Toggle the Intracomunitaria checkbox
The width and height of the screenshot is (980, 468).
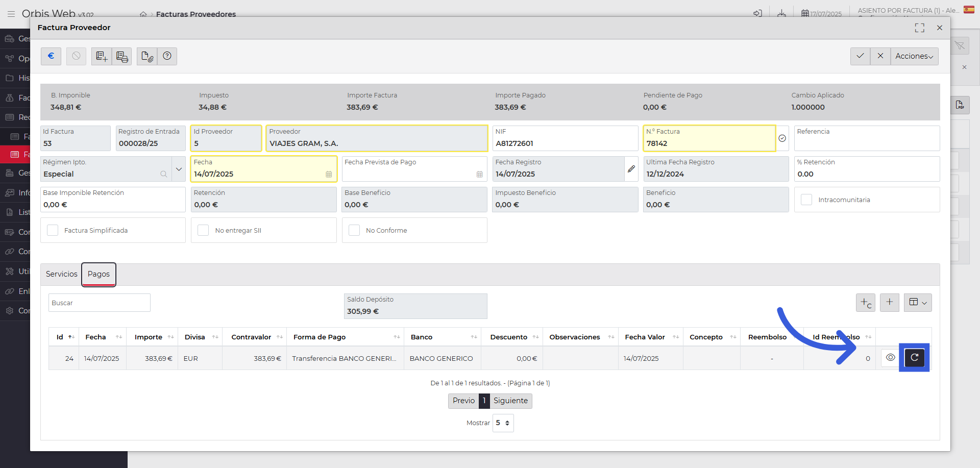pyautogui.click(x=806, y=200)
